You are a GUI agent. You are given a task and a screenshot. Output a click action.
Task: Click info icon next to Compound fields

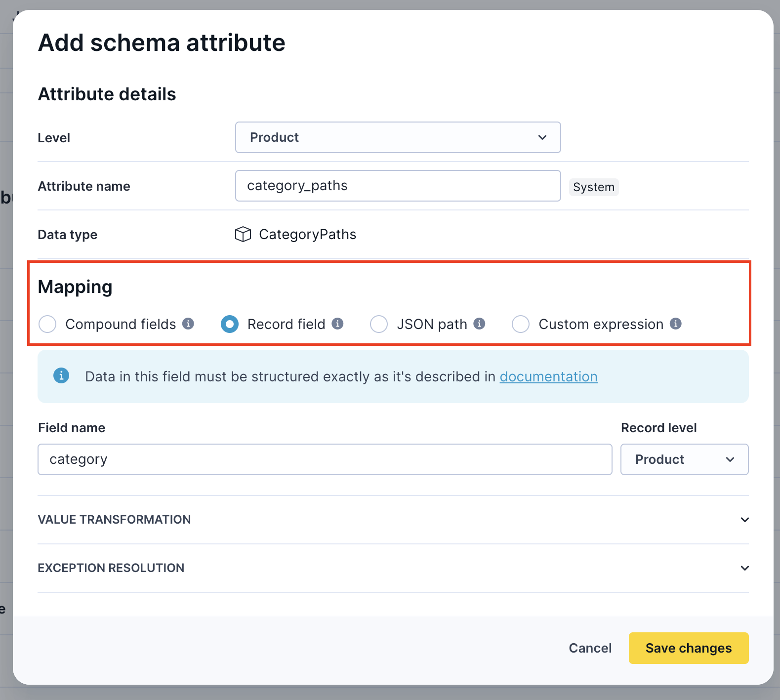point(188,324)
